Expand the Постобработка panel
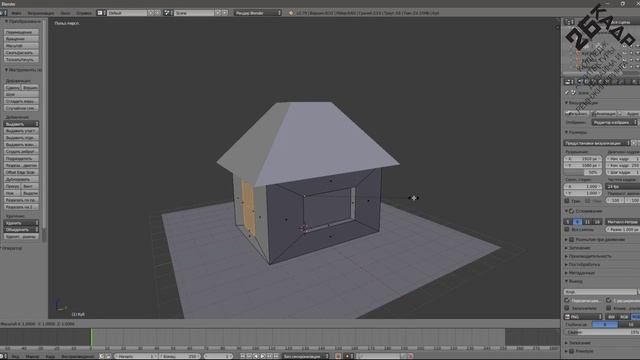The height and width of the screenshot is (360, 640). click(x=584, y=264)
